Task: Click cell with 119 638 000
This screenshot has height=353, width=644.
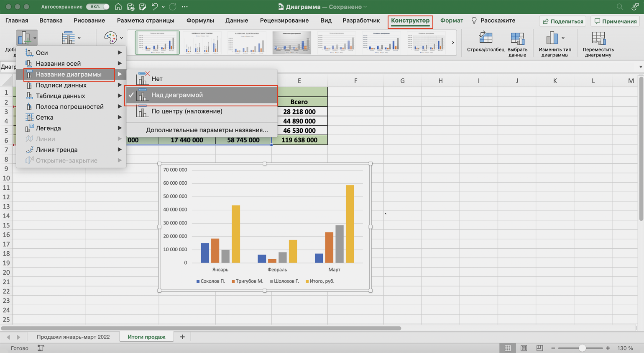Action: coord(299,140)
